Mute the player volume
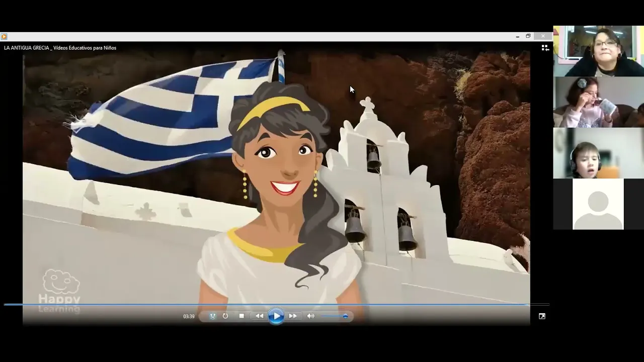 point(310,316)
